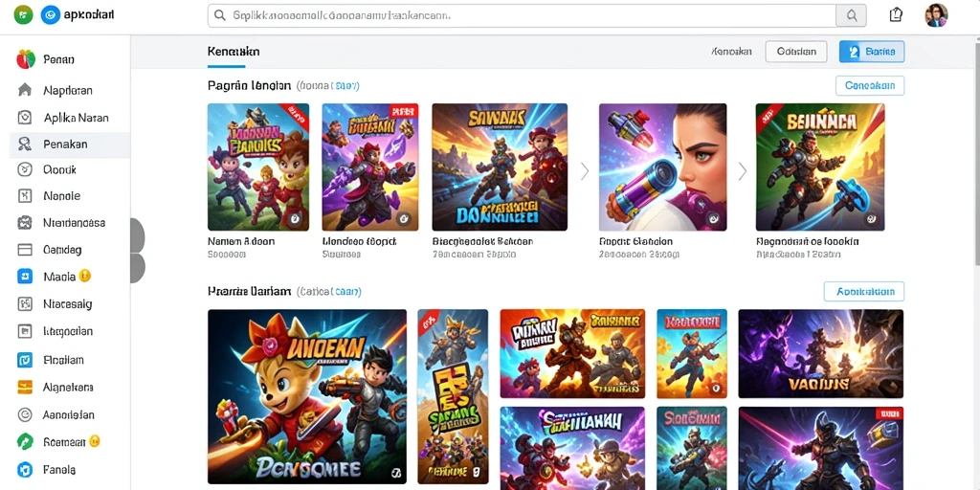Image resolution: width=980 pixels, height=490 pixels.
Task: Open the Mendoo Tiopdt game thumbnail
Action: (x=370, y=167)
